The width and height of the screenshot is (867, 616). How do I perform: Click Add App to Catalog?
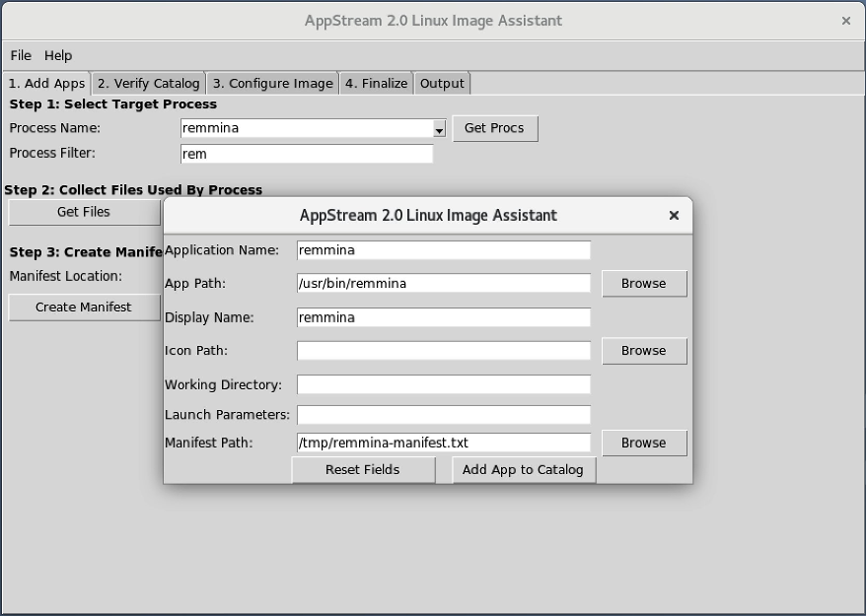coord(523,470)
